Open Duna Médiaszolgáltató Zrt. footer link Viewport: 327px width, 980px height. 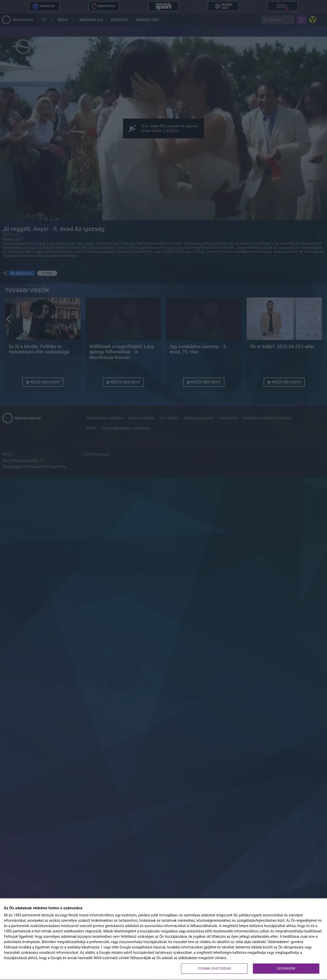pos(24,460)
